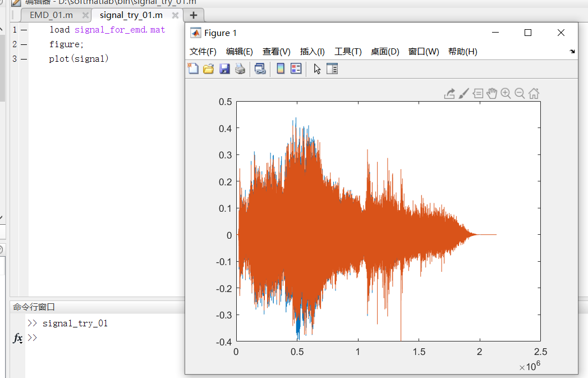The width and height of the screenshot is (588, 378).
Task: Toggle data tips mode
Action: point(477,93)
